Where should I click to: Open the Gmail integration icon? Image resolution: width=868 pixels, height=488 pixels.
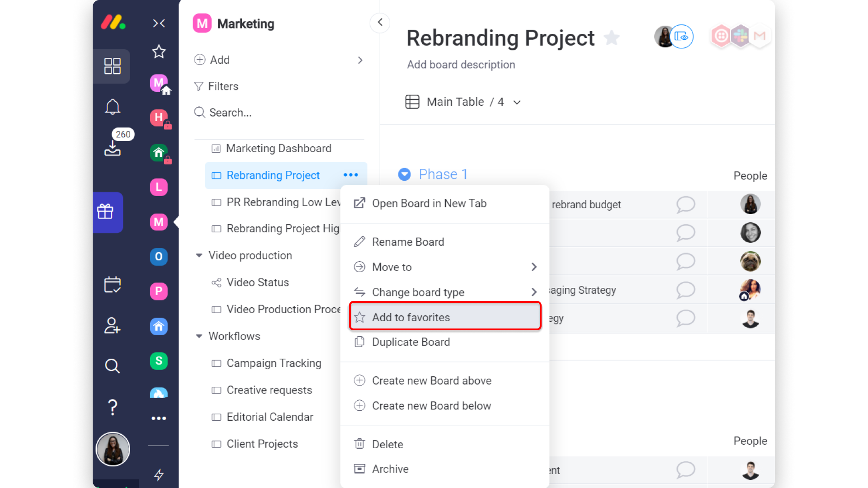pyautogui.click(x=760, y=36)
